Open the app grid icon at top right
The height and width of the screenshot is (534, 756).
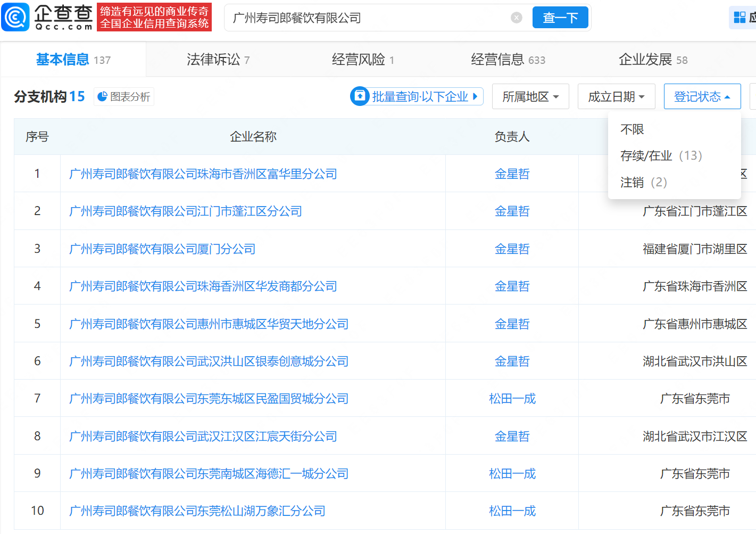740,18
